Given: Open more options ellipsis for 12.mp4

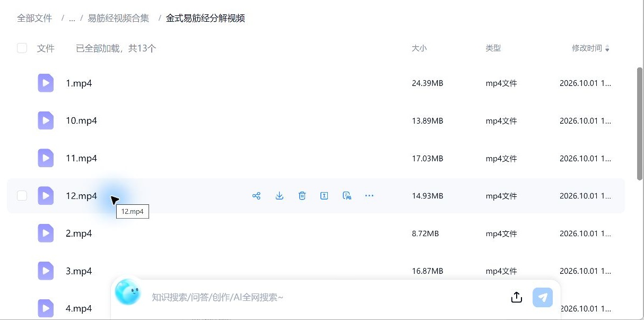Looking at the screenshot, I should click(x=369, y=196).
